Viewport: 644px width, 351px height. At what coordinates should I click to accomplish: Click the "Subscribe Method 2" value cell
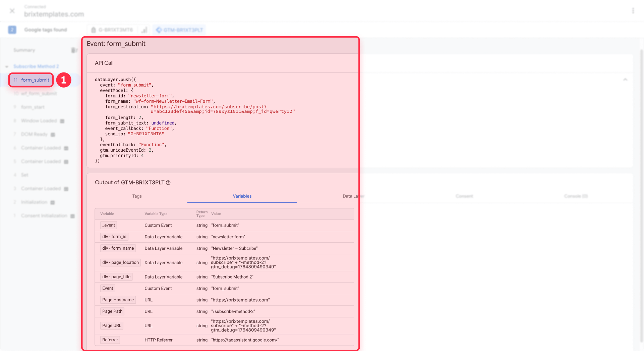tap(232, 277)
